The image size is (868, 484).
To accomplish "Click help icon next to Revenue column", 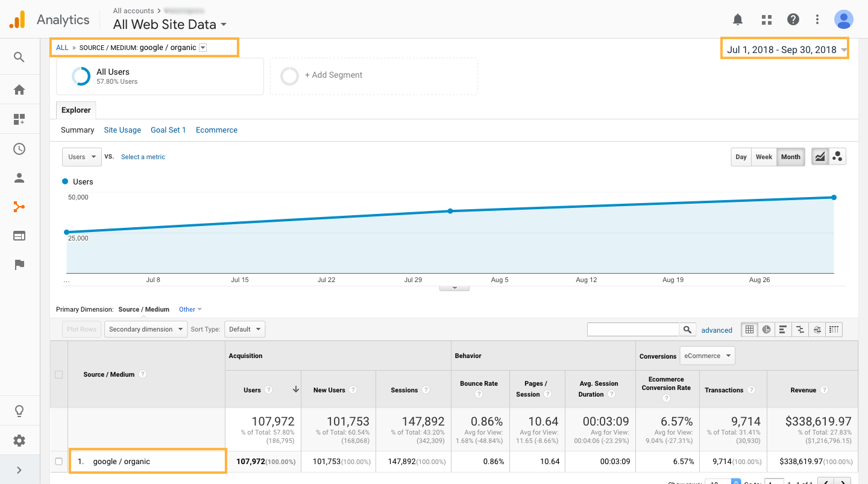I will tap(824, 390).
